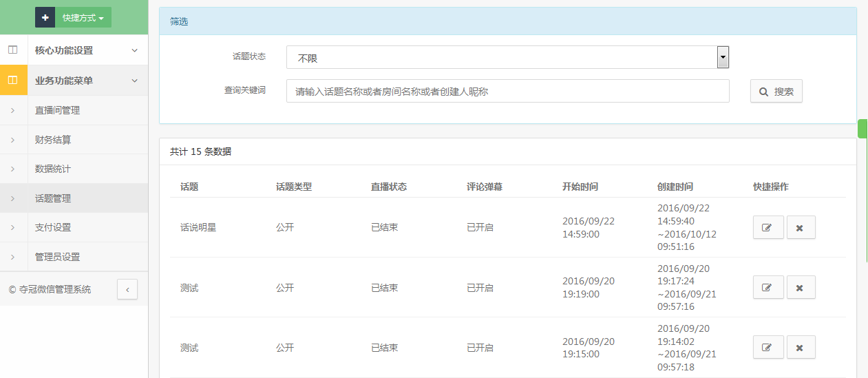The height and width of the screenshot is (378, 868).
Task: Open 数据统计 in the sidebar
Action: click(74, 169)
